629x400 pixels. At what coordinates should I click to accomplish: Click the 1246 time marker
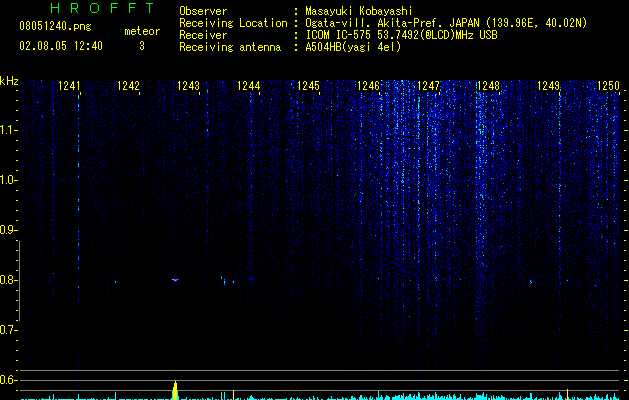point(368,86)
